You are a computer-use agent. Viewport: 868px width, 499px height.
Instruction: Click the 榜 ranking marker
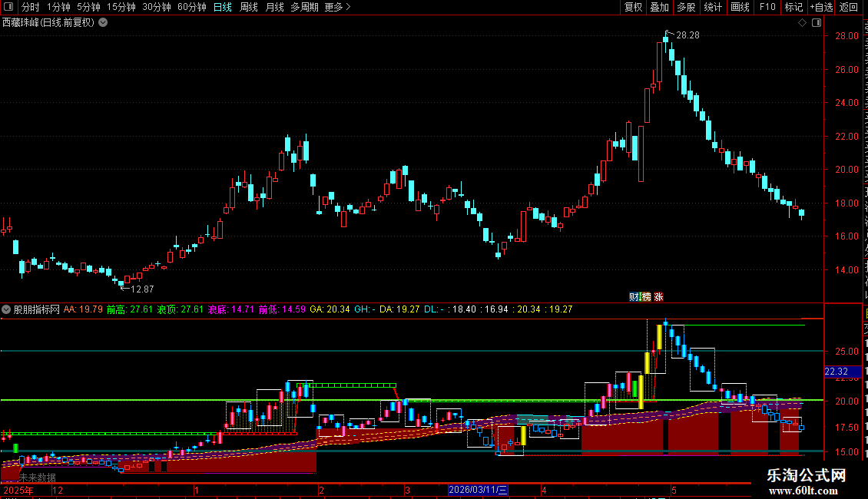(645, 297)
